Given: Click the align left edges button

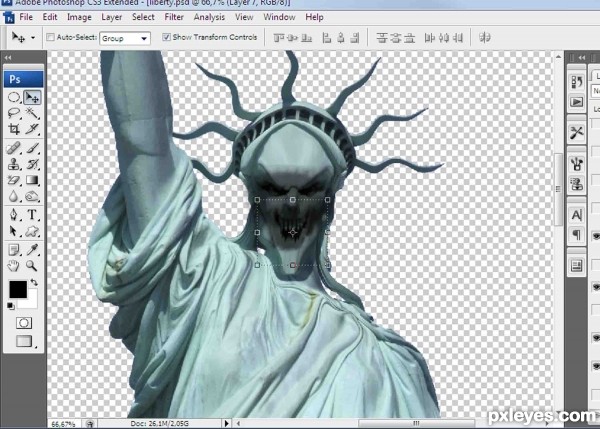Looking at the screenshot, I should 326,38.
